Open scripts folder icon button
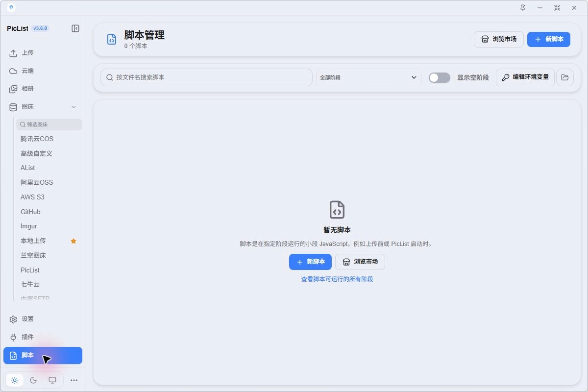 [565, 77]
